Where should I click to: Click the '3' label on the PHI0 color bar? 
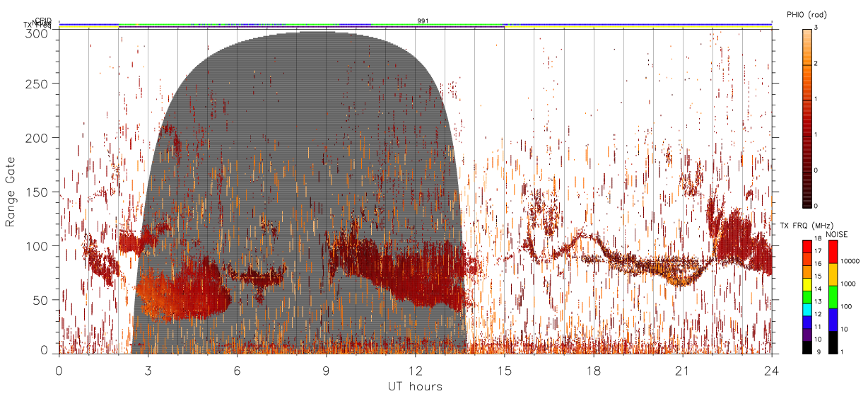(x=817, y=28)
